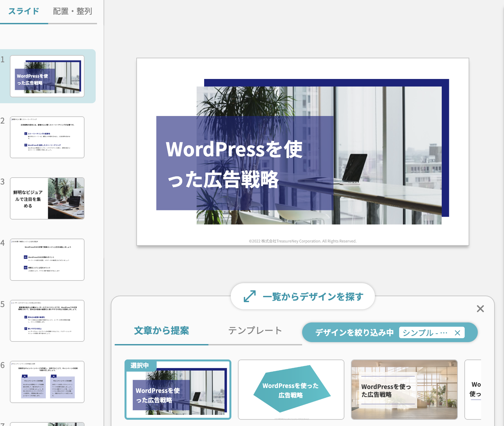Choose the teal polygon design template
The width and height of the screenshot is (504, 426).
pyautogui.click(x=291, y=390)
